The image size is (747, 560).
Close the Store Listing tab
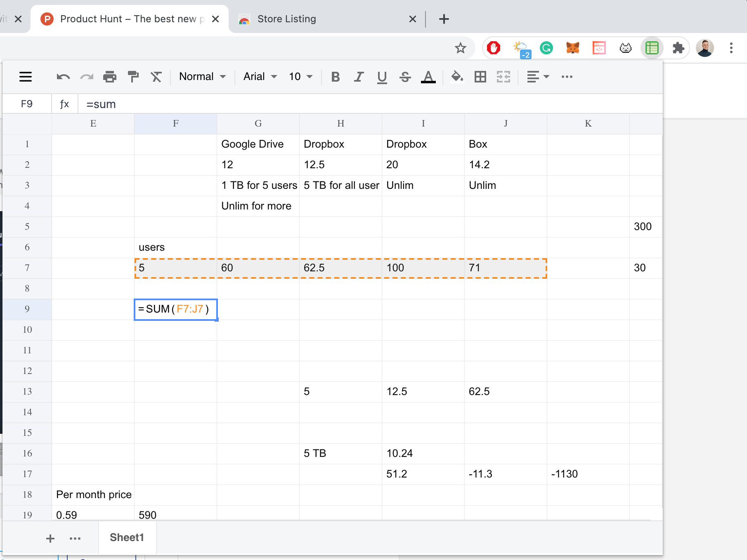pos(413,19)
